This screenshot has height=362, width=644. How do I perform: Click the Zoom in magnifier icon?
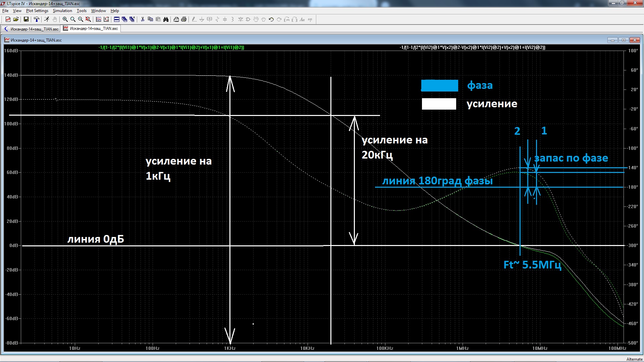pos(65,19)
